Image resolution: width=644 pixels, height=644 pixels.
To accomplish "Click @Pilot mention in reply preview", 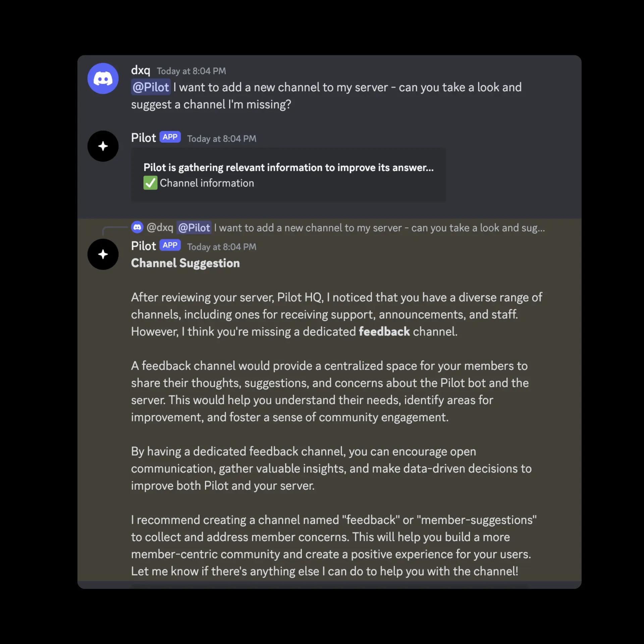I will click(194, 228).
